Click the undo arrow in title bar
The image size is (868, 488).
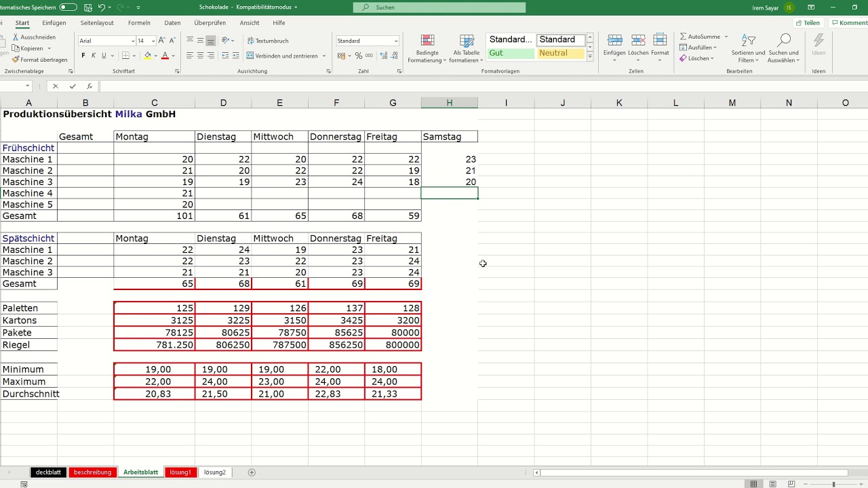click(102, 7)
